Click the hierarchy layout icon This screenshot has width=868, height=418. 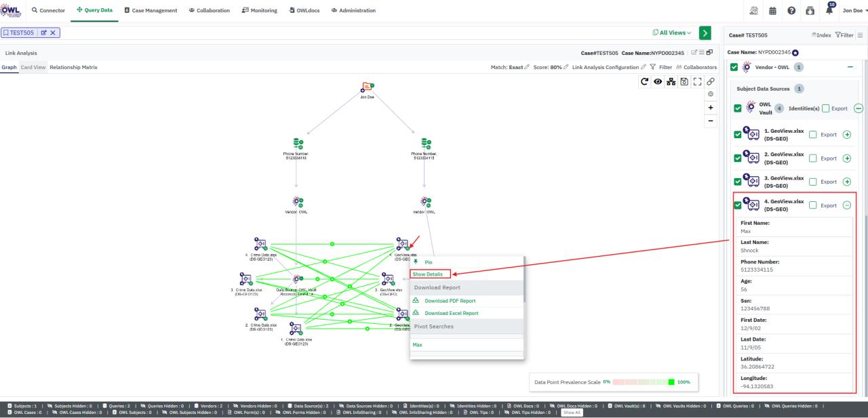click(670, 81)
